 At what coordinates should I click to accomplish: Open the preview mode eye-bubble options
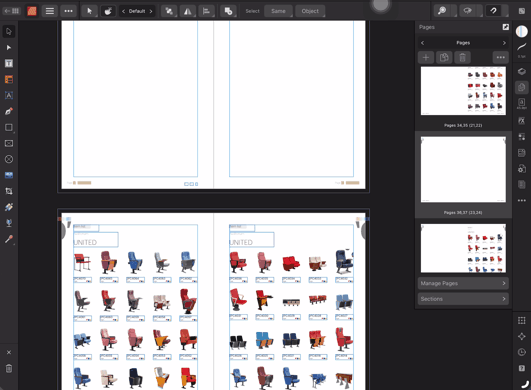468,11
